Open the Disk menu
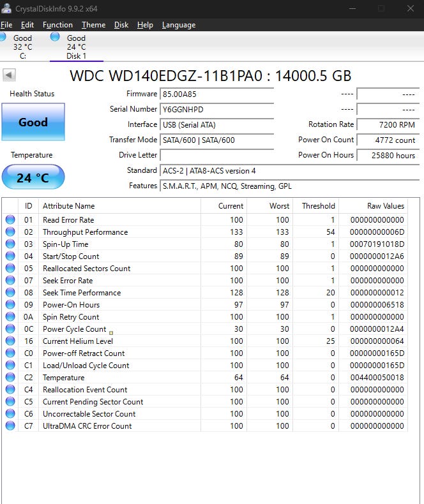This screenshot has height=504, width=424. (x=121, y=25)
